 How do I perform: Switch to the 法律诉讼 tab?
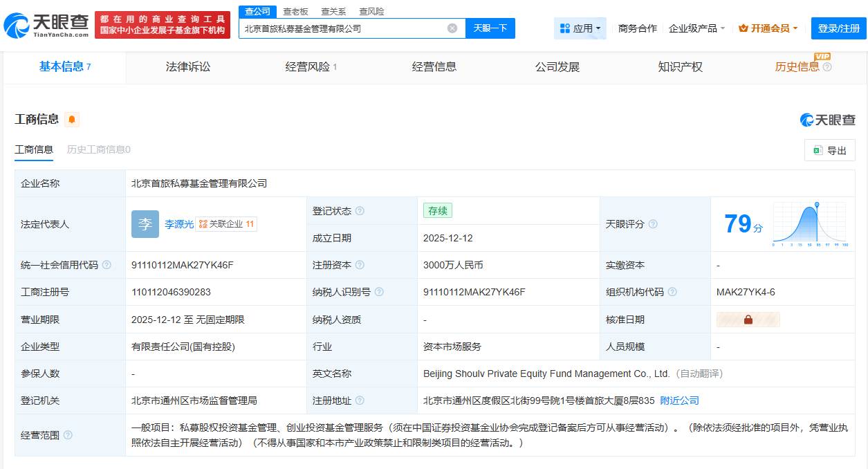[x=188, y=67]
